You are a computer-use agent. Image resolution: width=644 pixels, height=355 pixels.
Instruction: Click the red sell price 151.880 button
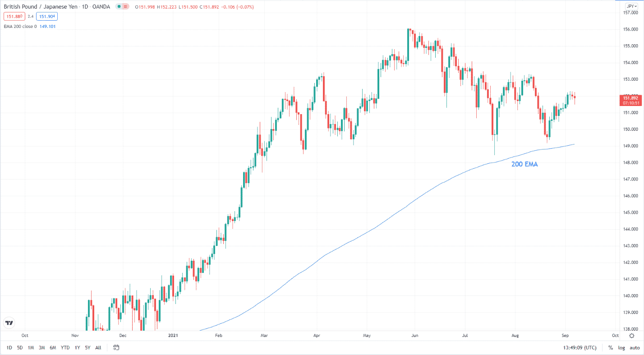point(14,17)
